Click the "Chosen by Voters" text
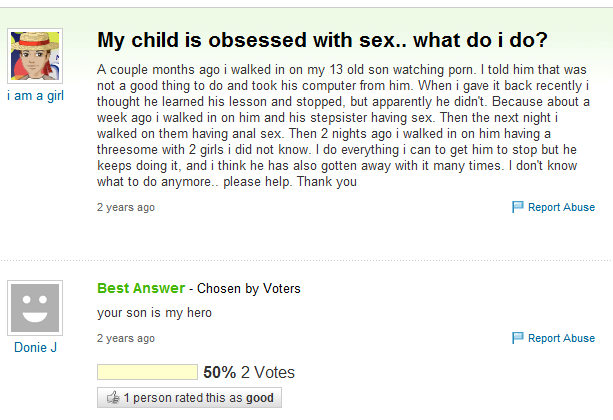613x420 pixels. pyautogui.click(x=248, y=289)
